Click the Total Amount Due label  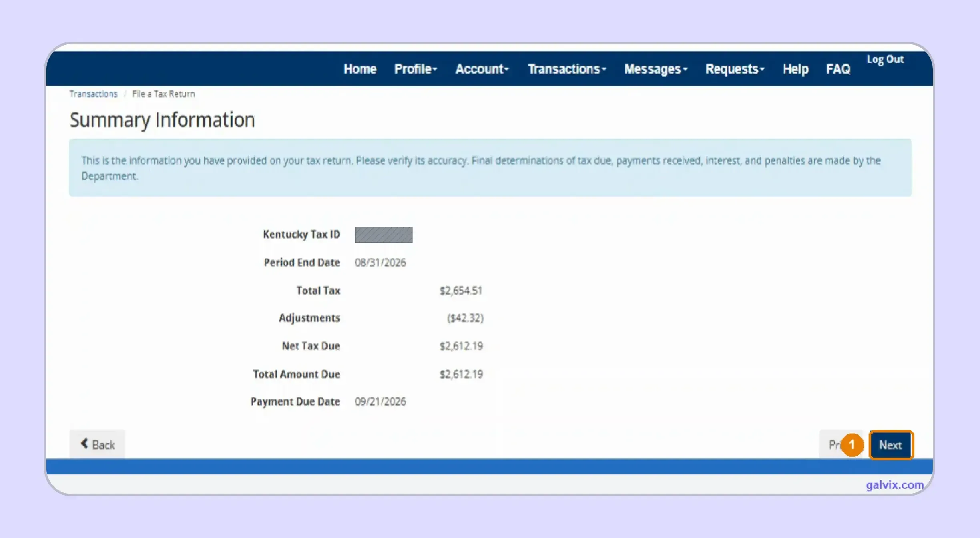coord(296,374)
